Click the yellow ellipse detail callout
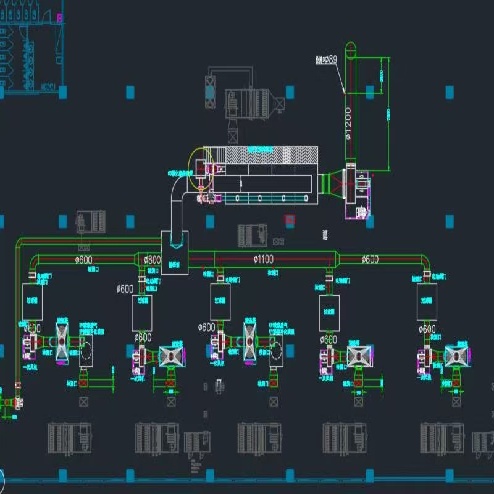Screen dimensions: 494x494 (200, 169)
